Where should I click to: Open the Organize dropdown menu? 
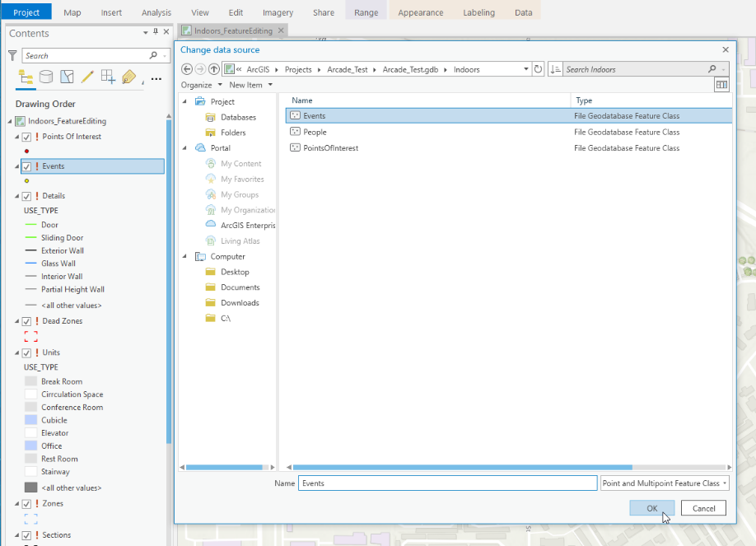pyautogui.click(x=201, y=85)
